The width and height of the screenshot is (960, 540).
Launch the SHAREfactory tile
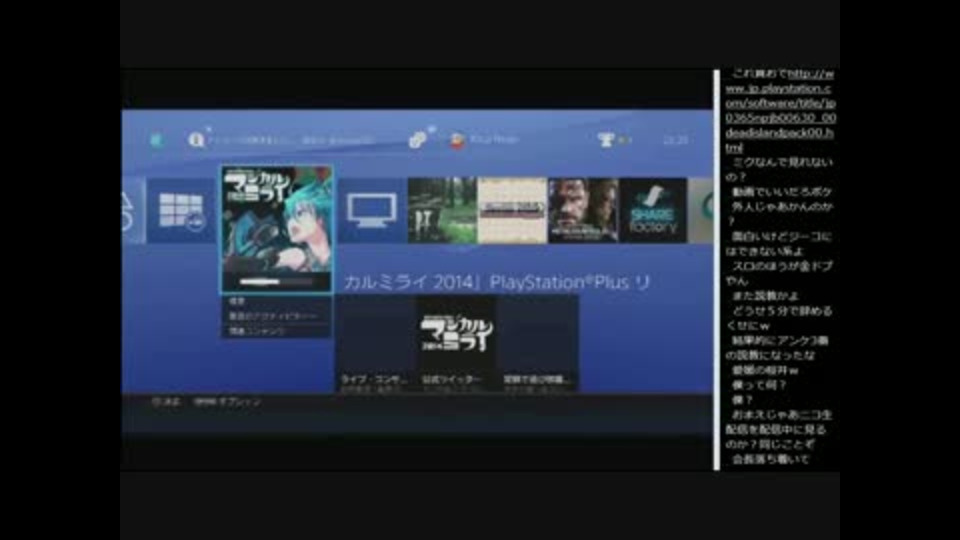tap(653, 211)
